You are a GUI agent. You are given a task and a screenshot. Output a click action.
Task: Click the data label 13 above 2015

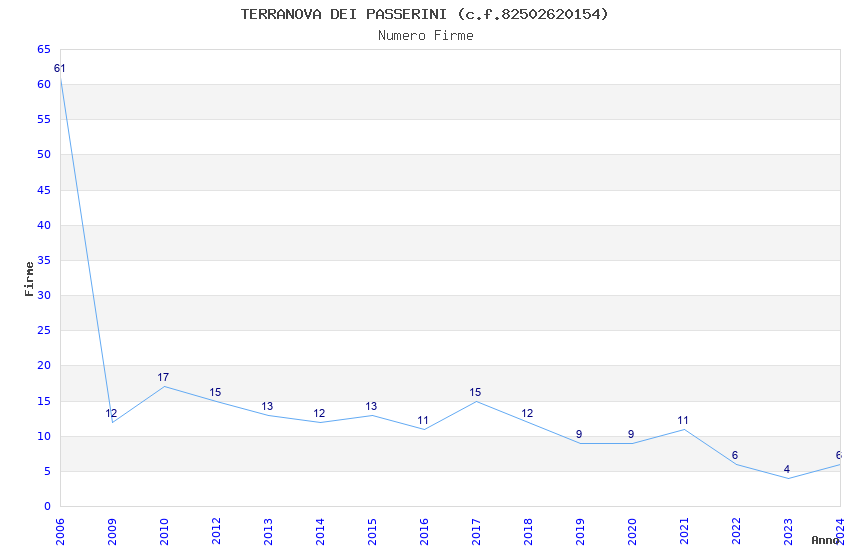[x=371, y=406]
